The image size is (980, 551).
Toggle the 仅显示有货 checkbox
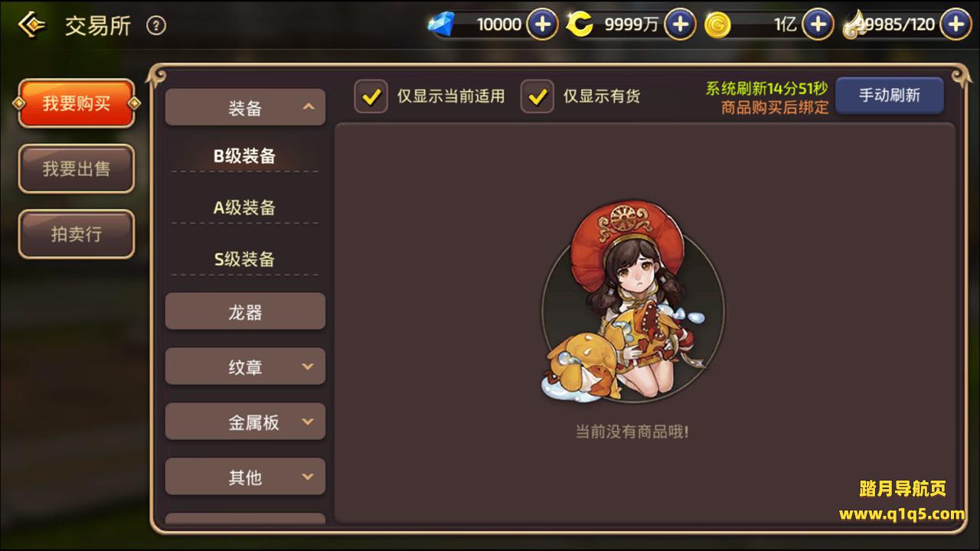537,96
